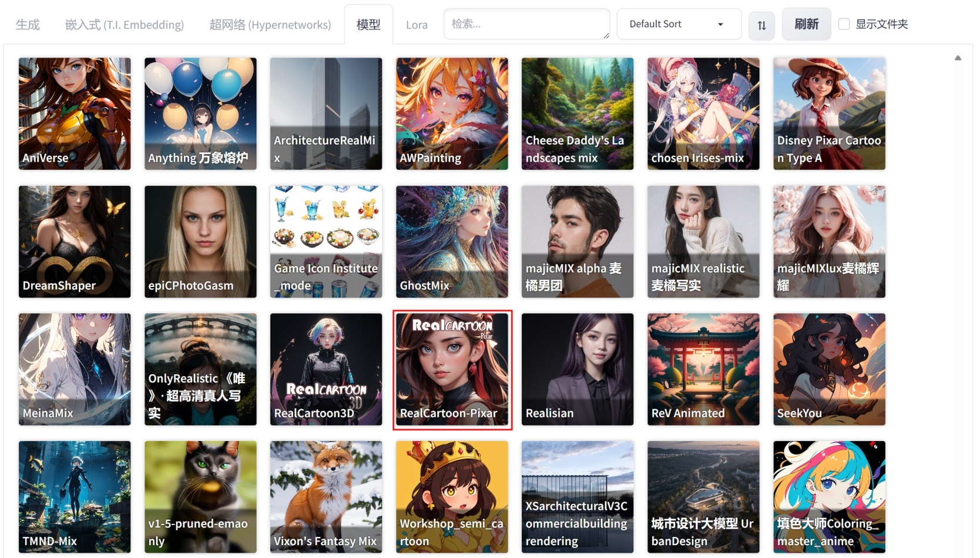Select the 模型 tab
Viewport: 980px width, 558px height.
pos(368,25)
